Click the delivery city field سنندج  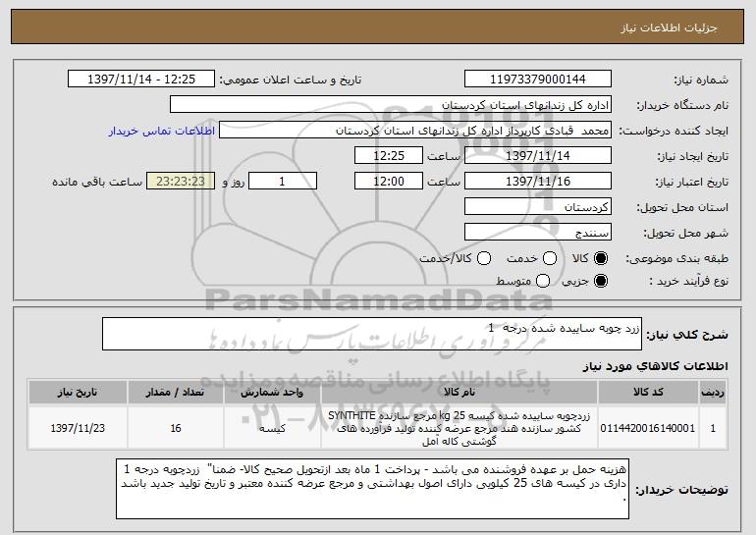point(538,233)
